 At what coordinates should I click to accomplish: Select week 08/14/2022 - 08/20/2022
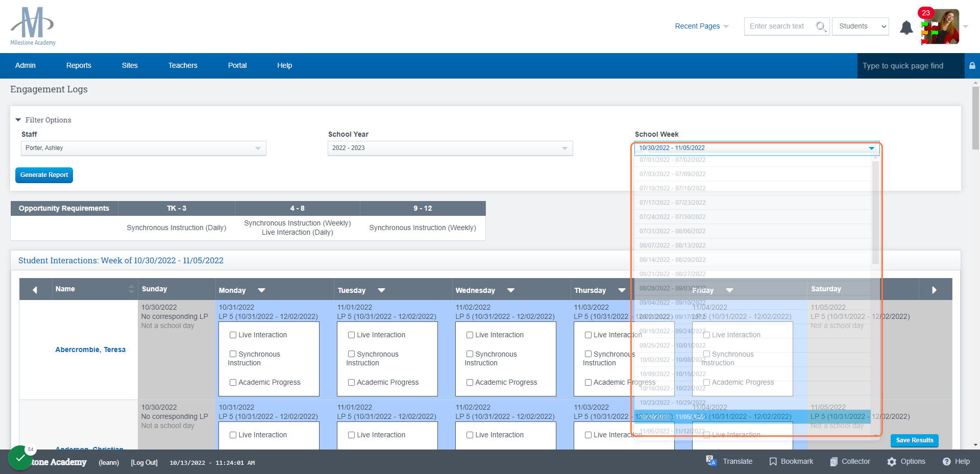point(753,260)
